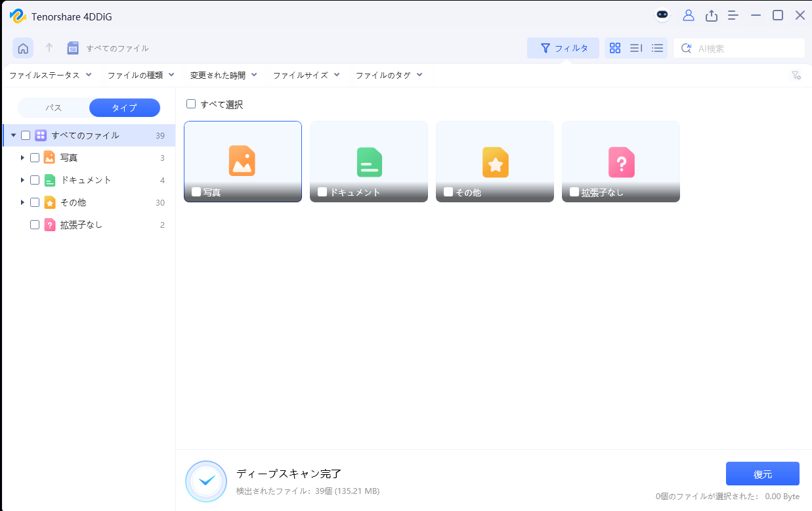The image size is (812, 511).
Task: Select the タイプ tab
Action: [125, 108]
